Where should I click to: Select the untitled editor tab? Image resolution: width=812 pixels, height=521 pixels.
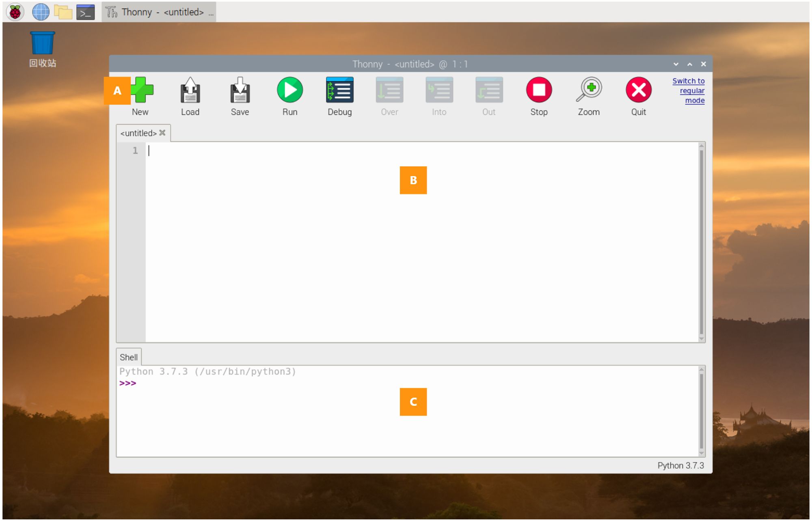[x=138, y=133]
